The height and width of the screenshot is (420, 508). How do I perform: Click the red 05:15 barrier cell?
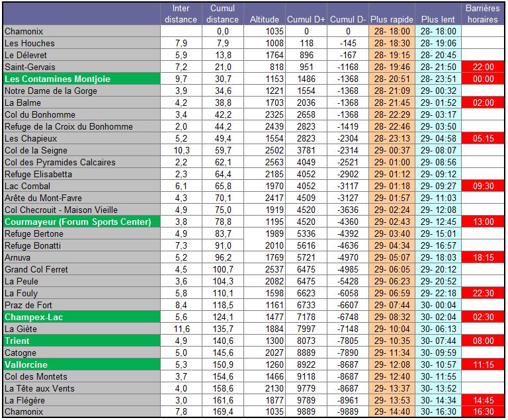pyautogui.click(x=483, y=139)
